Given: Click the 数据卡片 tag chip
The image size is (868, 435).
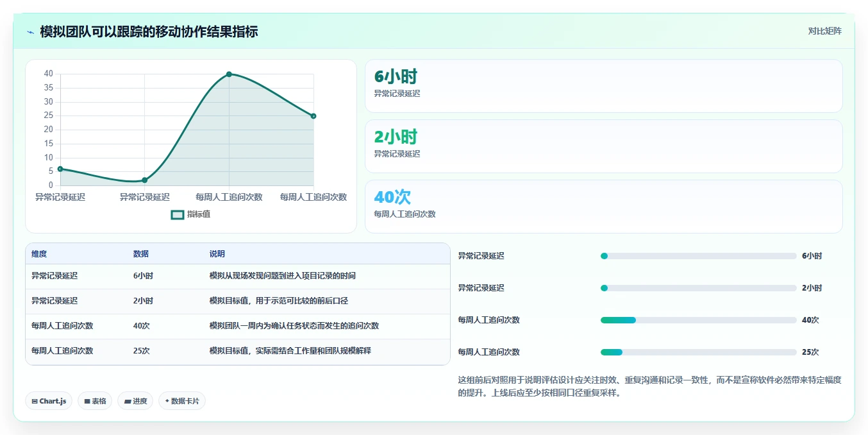Looking at the screenshot, I should 182,401.
